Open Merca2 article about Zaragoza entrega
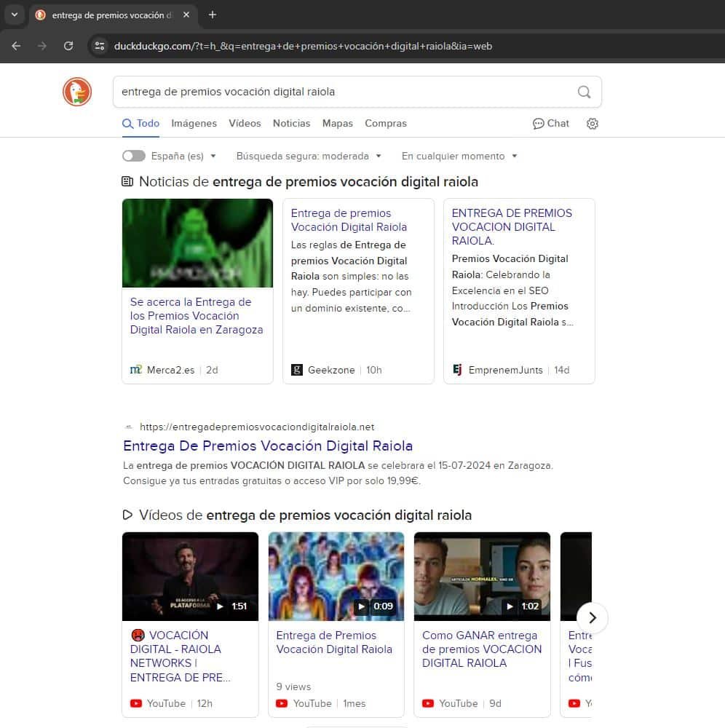The image size is (725, 728). [197, 316]
